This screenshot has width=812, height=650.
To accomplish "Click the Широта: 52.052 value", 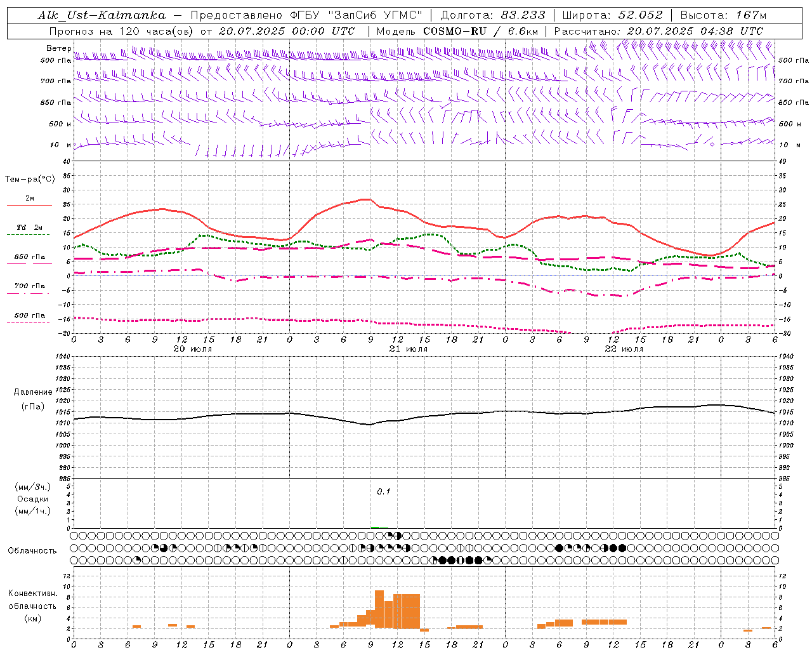I will click(613, 15).
